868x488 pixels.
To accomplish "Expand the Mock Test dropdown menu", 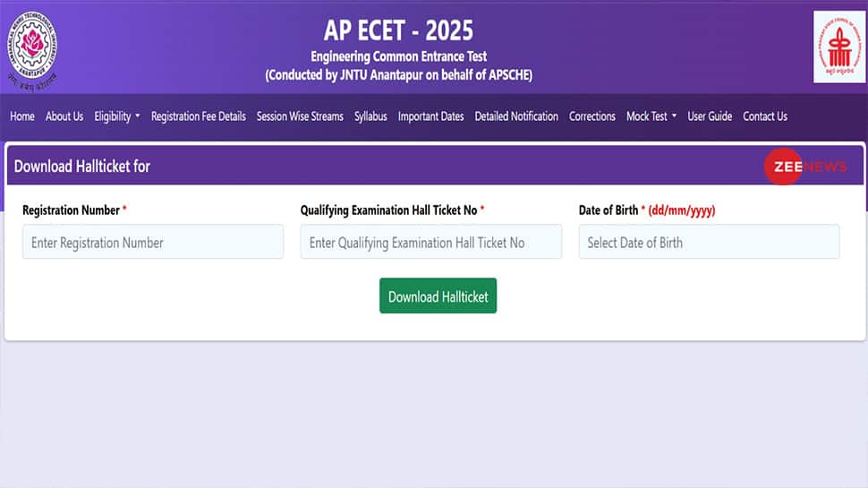I will pos(651,116).
